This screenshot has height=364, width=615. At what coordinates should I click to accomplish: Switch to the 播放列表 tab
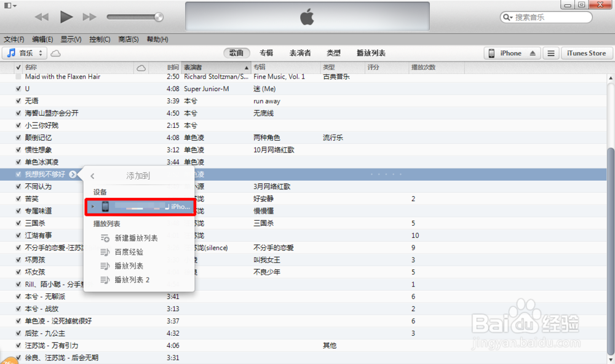pos(371,53)
